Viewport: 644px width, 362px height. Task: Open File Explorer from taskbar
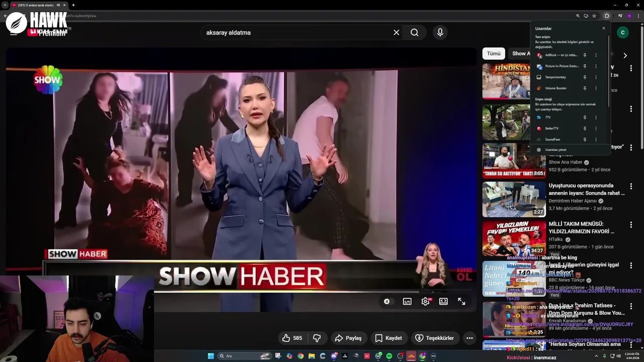click(x=311, y=356)
